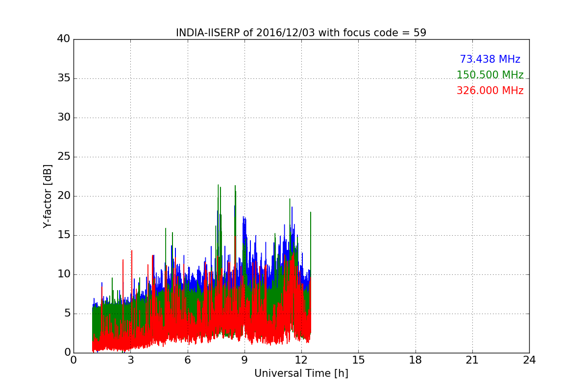The height and width of the screenshot is (392, 588).
Task: Click the y-axis tick label '40'
Action: click(64, 39)
